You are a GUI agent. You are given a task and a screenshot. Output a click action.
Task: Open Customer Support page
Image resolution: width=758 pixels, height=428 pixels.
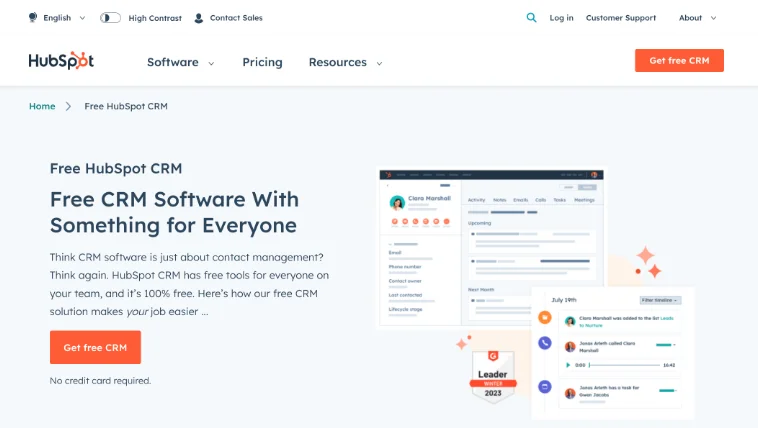621,18
